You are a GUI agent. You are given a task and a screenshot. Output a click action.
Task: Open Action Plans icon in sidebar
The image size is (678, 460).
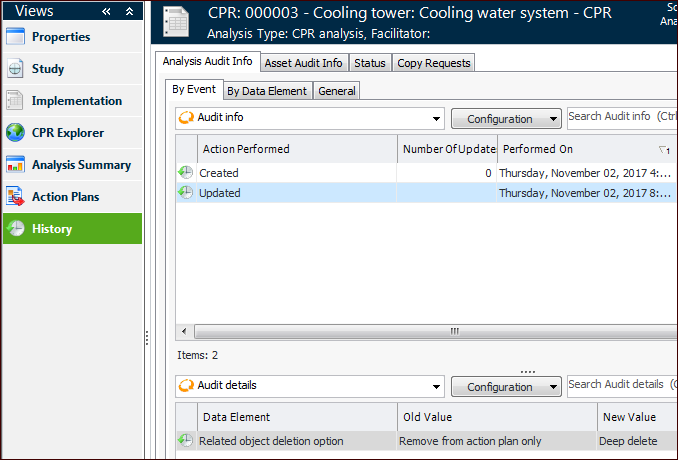15,197
